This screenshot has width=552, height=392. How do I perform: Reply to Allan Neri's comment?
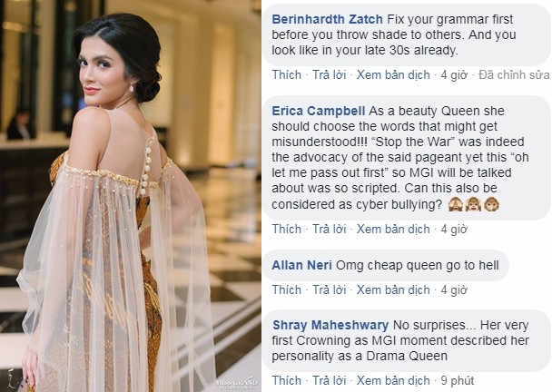330,290
